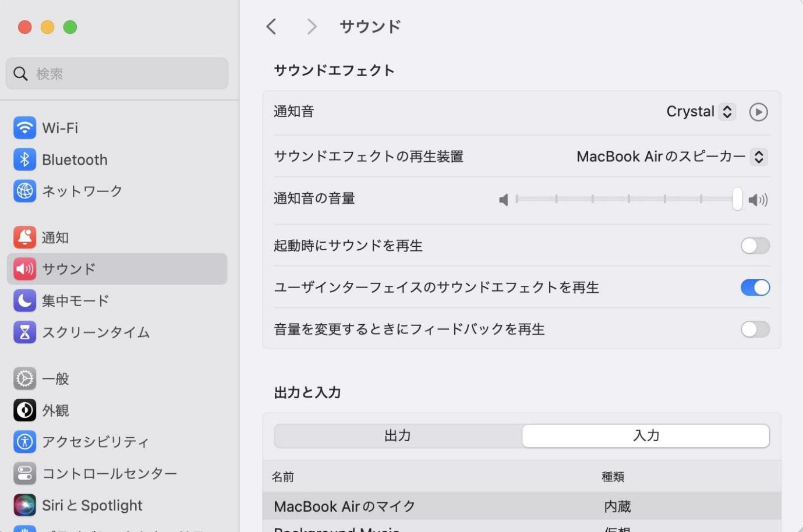Select the MacBook Air のマイク row
Viewport: 803px width, 532px height.
tap(522, 506)
